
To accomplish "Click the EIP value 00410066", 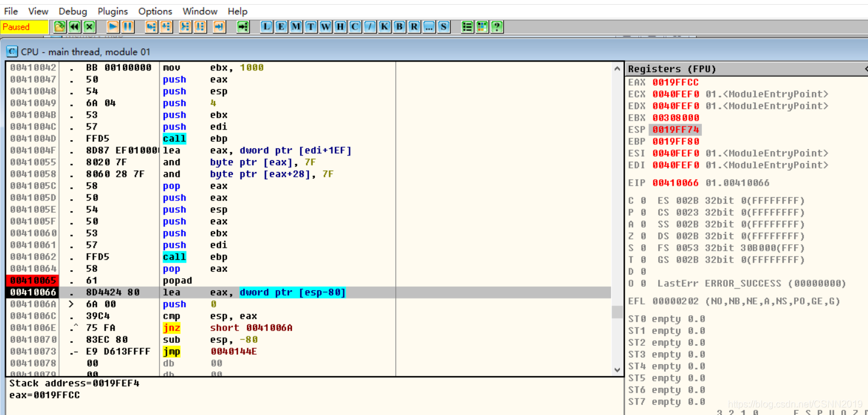I will tap(675, 183).
